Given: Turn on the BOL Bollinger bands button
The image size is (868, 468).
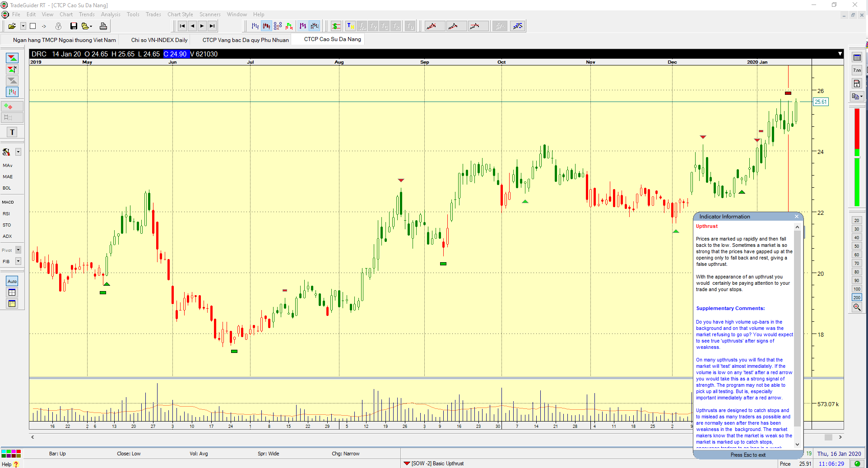Looking at the screenshot, I should tap(7, 188).
